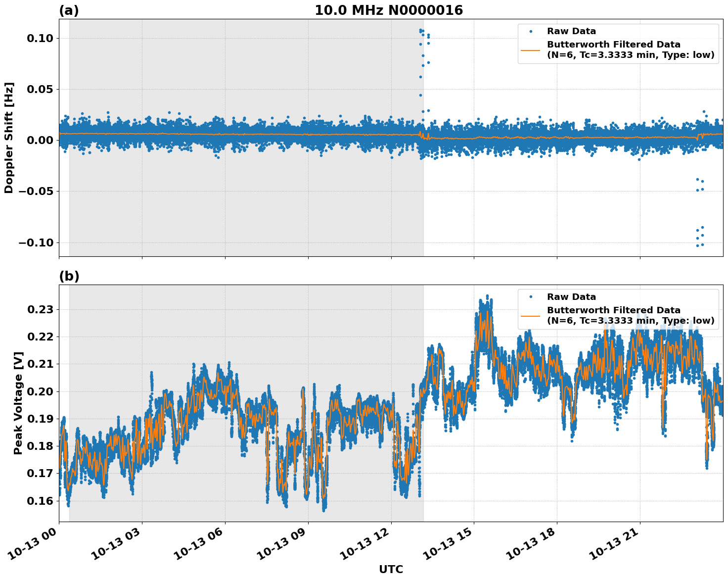
Task: Click the "10-13 12" x-axis tick label
Action: 367,545
